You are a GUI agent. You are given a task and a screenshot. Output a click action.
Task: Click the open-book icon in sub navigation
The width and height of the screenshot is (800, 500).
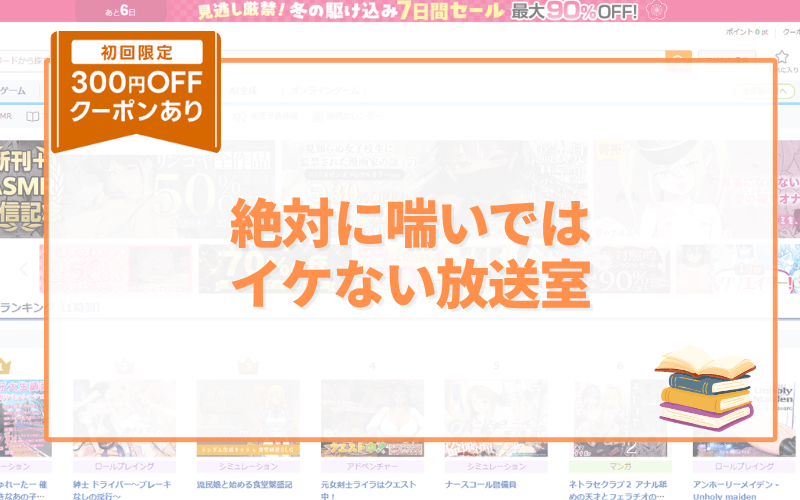tap(33, 116)
